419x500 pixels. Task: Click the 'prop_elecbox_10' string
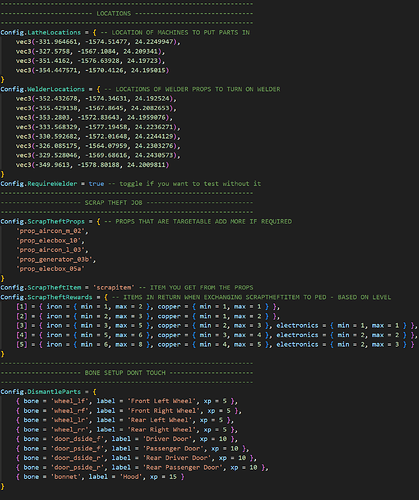tap(50, 240)
